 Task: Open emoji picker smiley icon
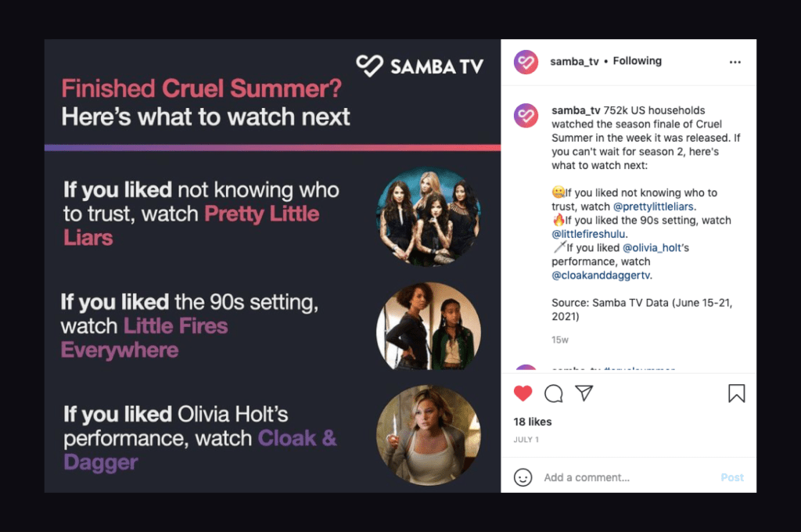tap(523, 477)
